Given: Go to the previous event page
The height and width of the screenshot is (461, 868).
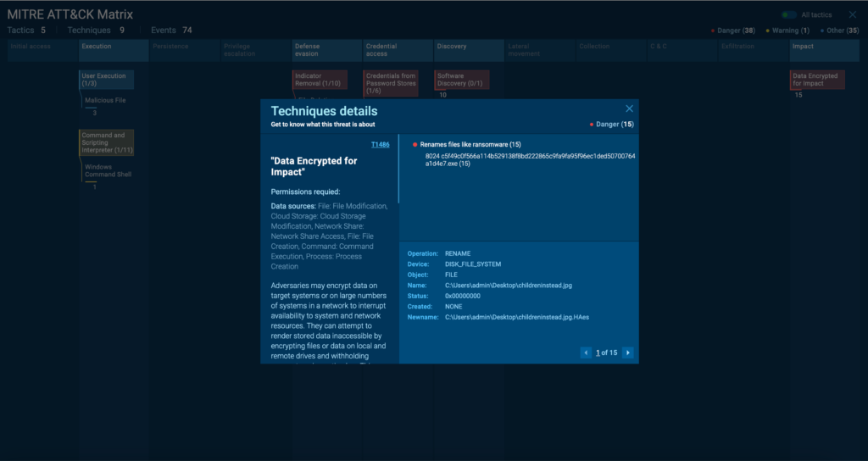Looking at the screenshot, I should pos(586,353).
